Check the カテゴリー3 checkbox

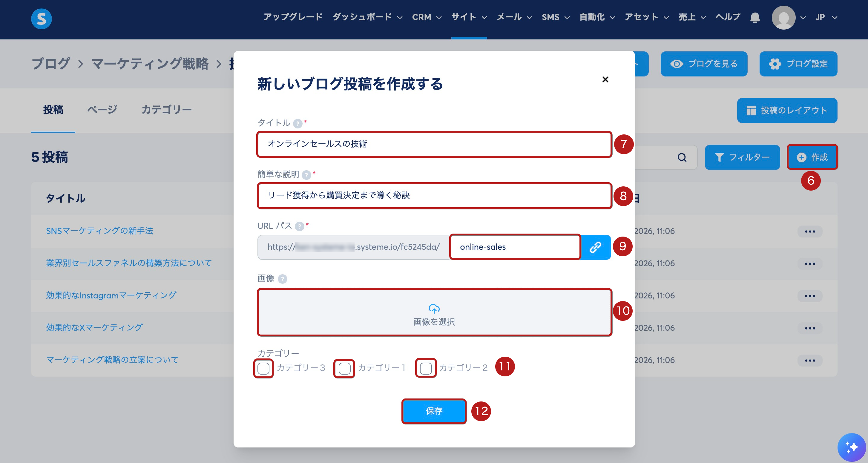263,368
